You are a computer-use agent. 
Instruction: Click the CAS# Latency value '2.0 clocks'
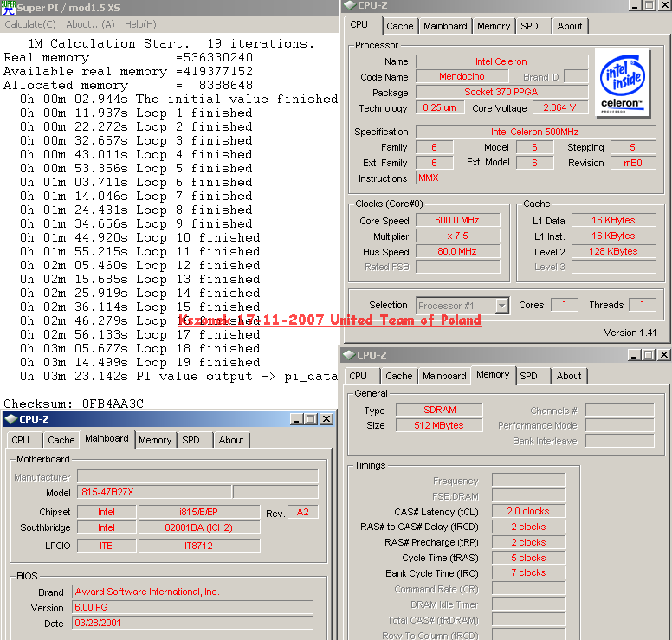529,511
